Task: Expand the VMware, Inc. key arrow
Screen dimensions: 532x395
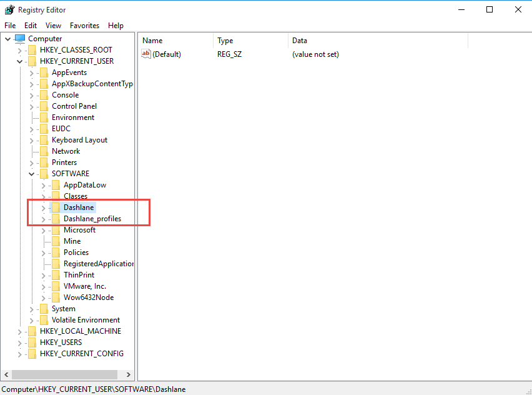Action: tap(43, 286)
